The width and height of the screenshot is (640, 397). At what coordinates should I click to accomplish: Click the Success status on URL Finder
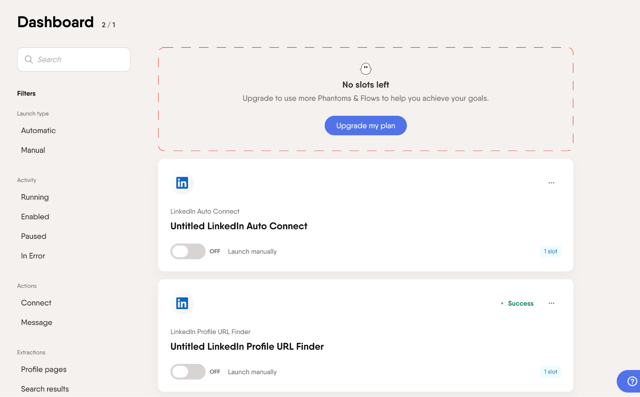click(x=517, y=303)
